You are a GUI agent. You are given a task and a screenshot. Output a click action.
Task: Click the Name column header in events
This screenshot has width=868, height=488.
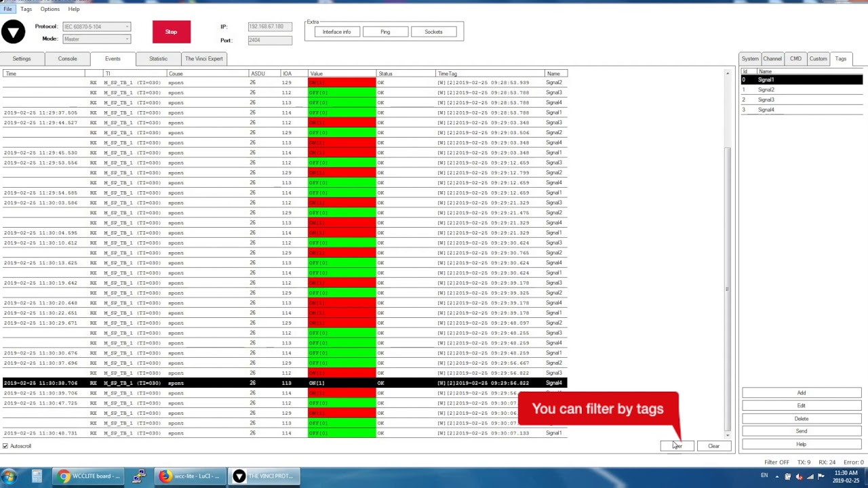555,73
